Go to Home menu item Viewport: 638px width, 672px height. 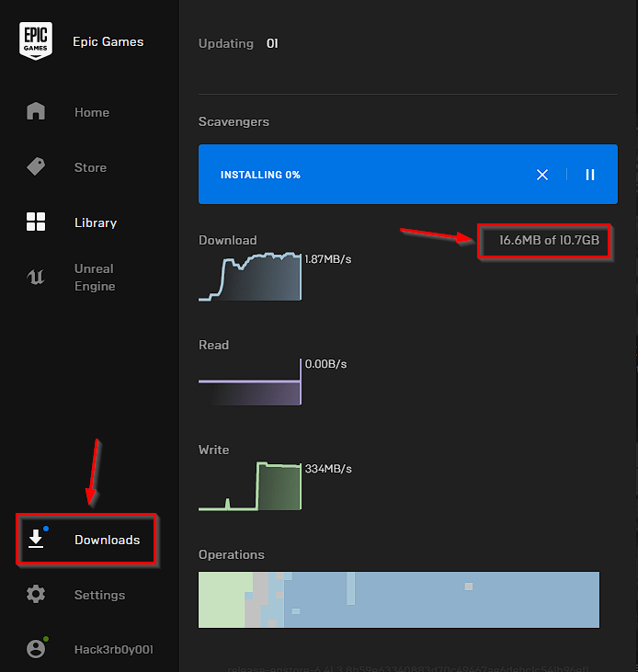[x=92, y=112]
